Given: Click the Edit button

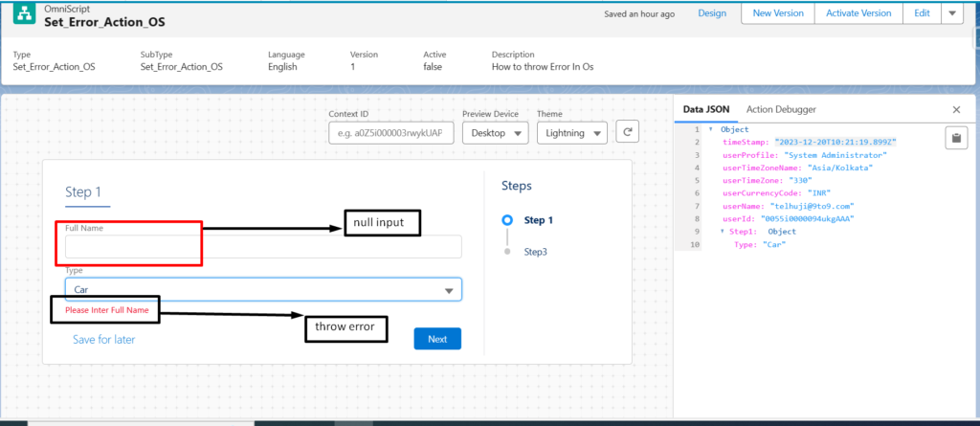Looking at the screenshot, I should click(922, 13).
